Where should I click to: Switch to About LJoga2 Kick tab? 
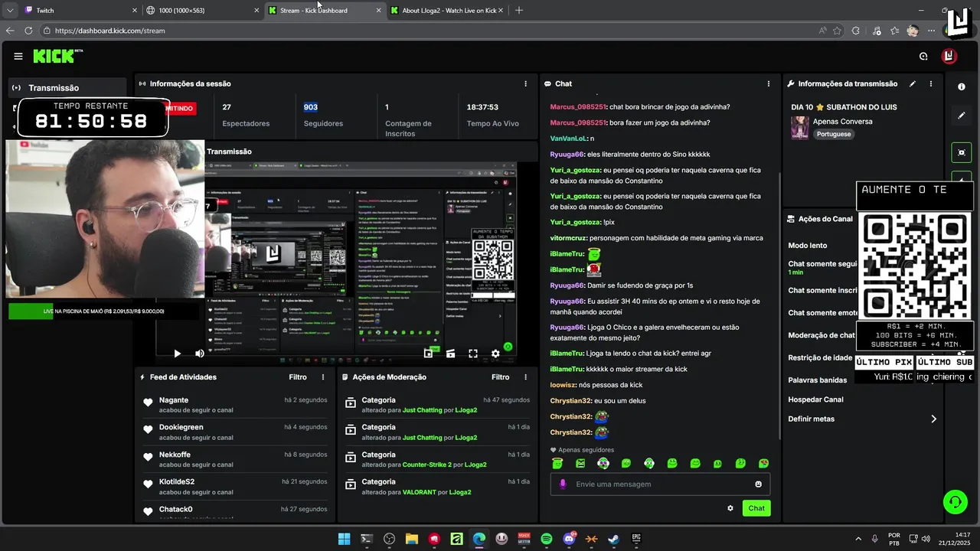[x=448, y=11]
